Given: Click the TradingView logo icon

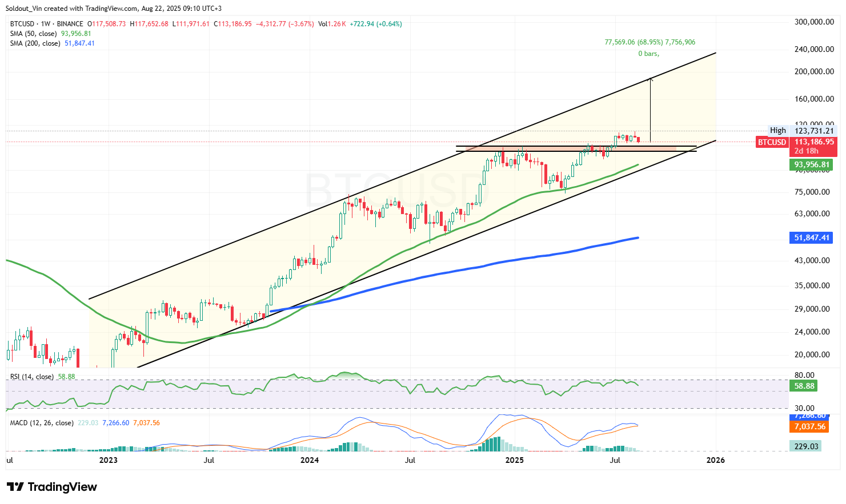Looking at the screenshot, I should pyautogui.click(x=15, y=487).
